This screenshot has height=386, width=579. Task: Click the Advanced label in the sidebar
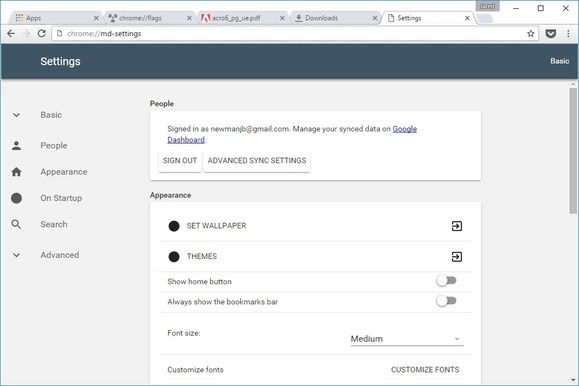[x=60, y=255]
